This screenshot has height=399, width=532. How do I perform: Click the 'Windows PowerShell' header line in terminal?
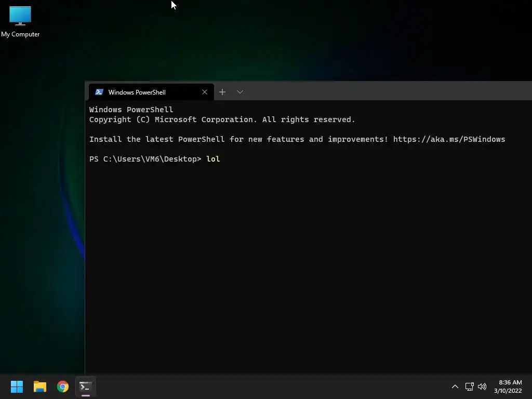tap(131, 110)
